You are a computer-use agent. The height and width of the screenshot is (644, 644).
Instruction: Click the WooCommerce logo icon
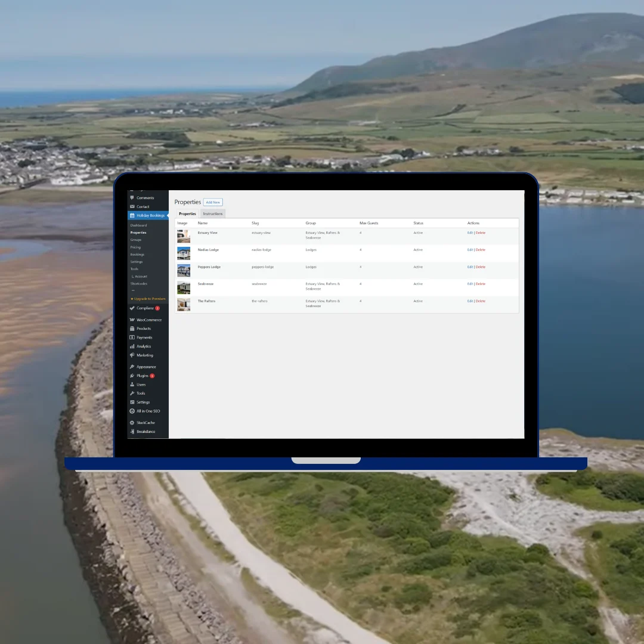pos(132,320)
